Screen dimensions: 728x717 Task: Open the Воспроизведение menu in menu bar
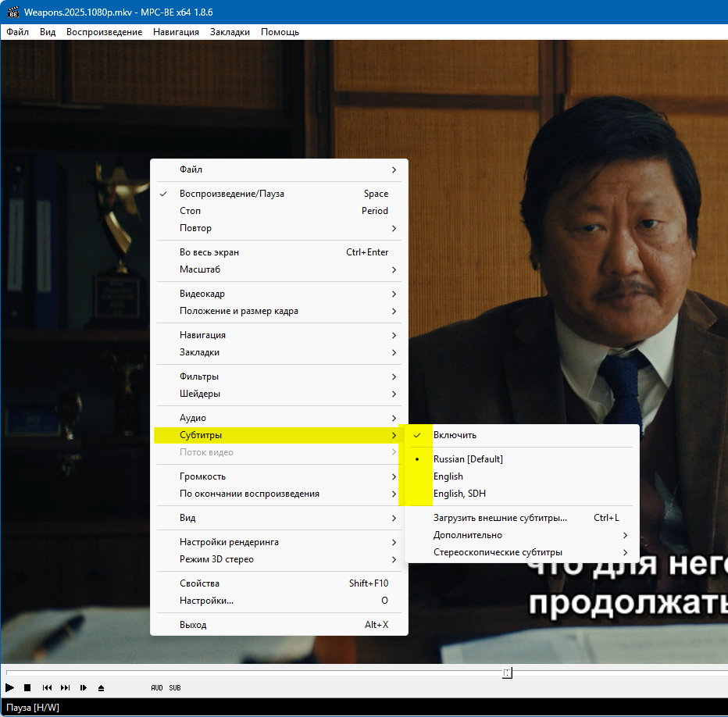click(104, 32)
